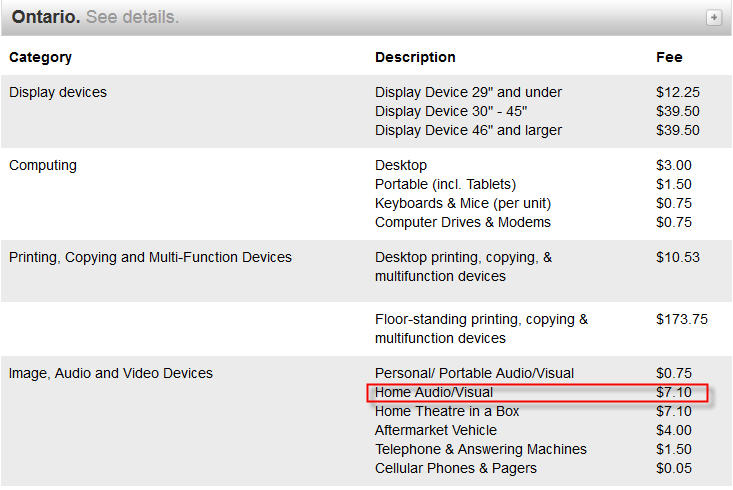
Task: Select Home Theatre in a Box entry
Action: [447, 411]
